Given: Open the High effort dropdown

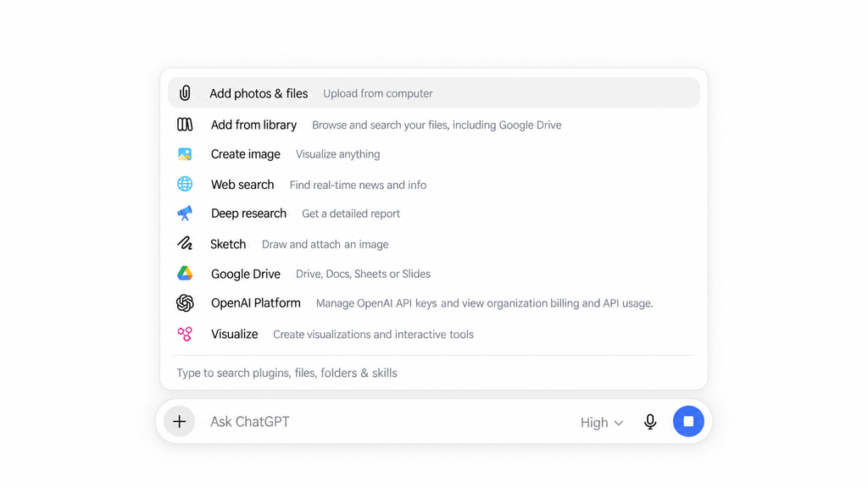Looking at the screenshot, I should click(x=602, y=423).
